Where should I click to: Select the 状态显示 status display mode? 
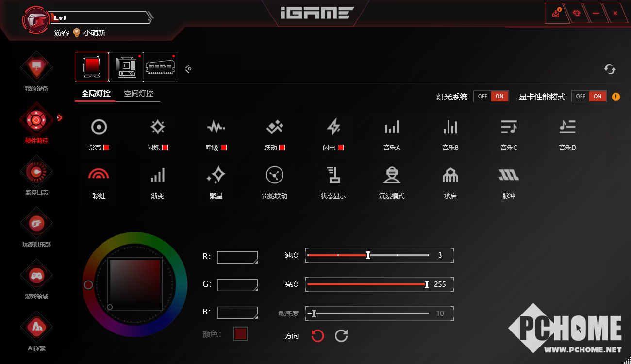tap(333, 175)
